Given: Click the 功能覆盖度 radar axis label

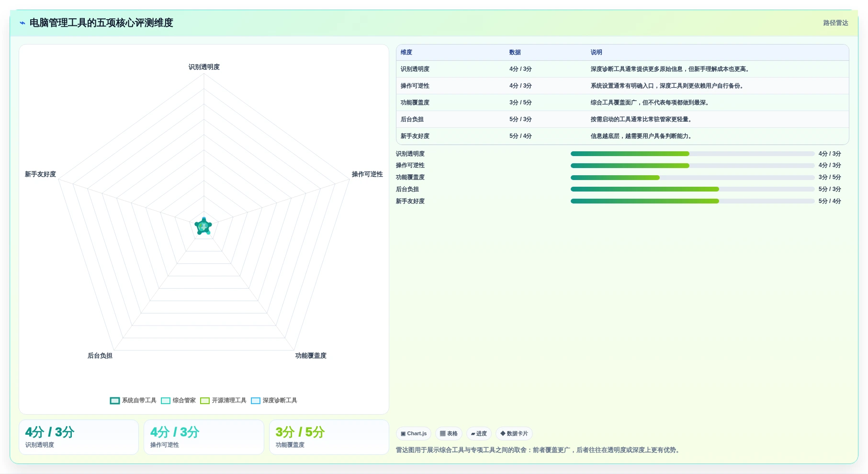Looking at the screenshot, I should 311,356.
